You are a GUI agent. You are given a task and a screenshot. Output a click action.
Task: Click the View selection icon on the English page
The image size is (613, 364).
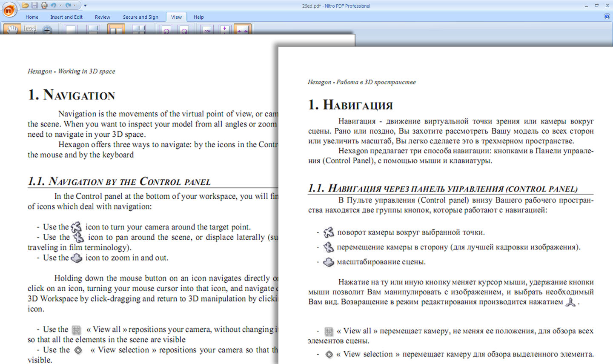(x=78, y=350)
